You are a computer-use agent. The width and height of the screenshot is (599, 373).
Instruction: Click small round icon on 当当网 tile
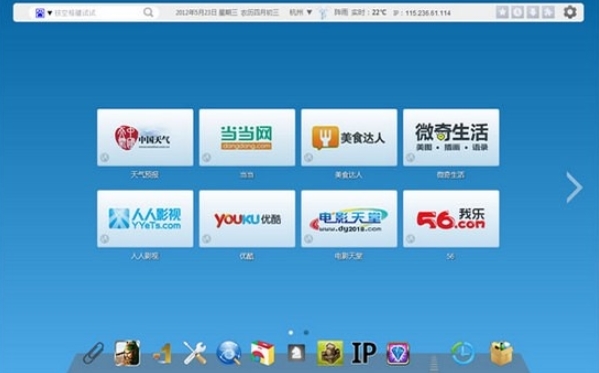207,157
